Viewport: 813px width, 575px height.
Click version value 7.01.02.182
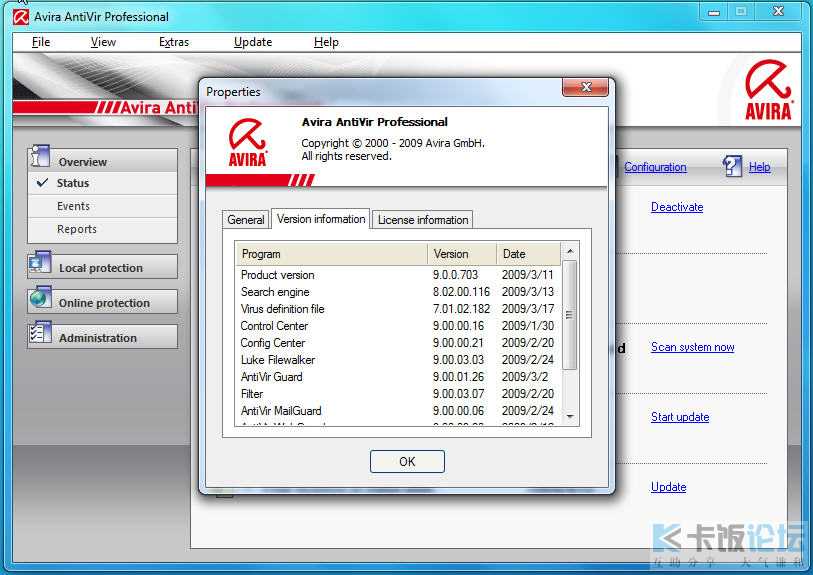click(x=461, y=309)
